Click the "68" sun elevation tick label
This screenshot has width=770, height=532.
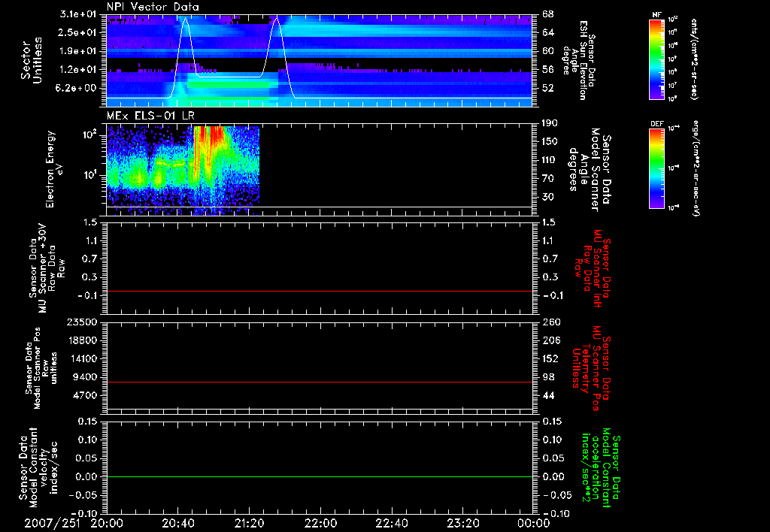(x=547, y=14)
